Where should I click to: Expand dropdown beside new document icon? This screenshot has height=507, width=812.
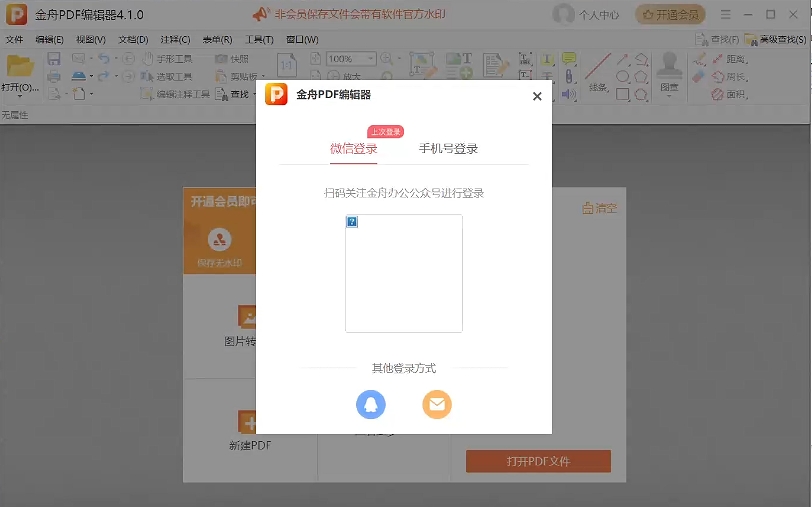tap(91, 94)
